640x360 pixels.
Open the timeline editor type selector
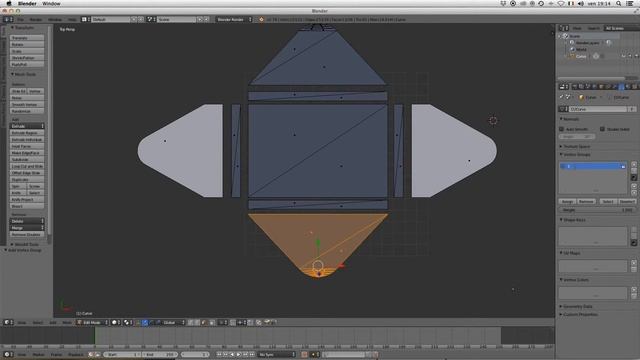click(8, 354)
